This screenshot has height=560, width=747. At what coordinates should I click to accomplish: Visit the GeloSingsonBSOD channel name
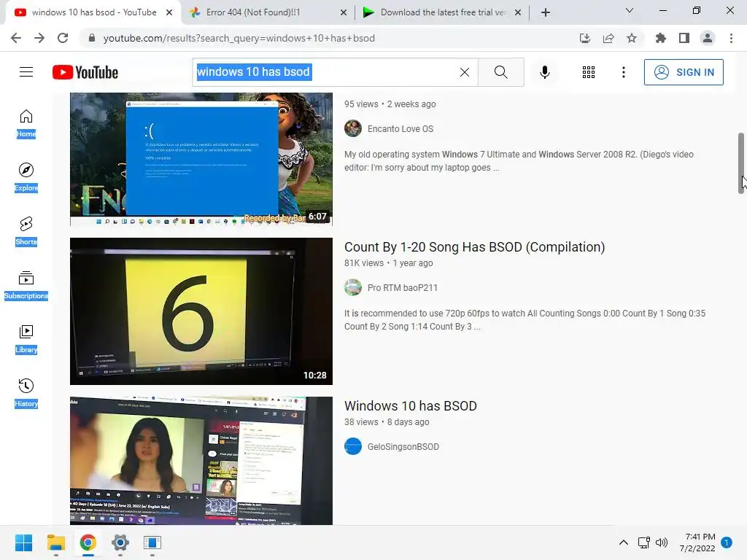pos(403,447)
